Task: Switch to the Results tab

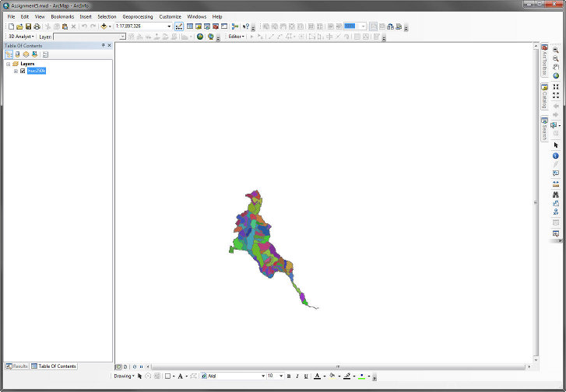Action: click(x=16, y=366)
